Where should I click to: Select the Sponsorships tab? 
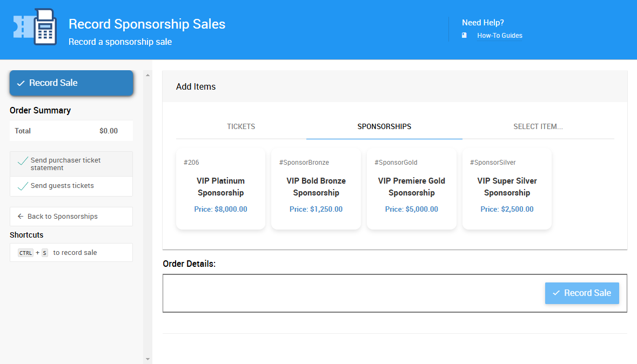pyautogui.click(x=384, y=126)
